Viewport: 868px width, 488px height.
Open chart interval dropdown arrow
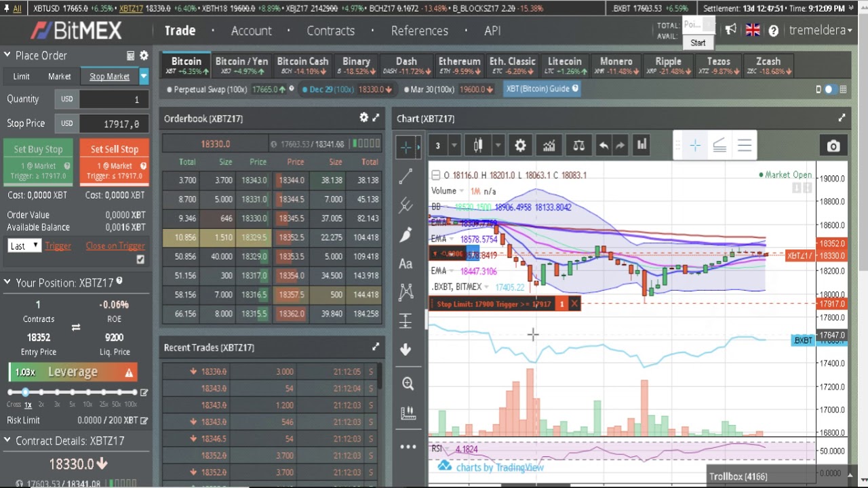454,146
